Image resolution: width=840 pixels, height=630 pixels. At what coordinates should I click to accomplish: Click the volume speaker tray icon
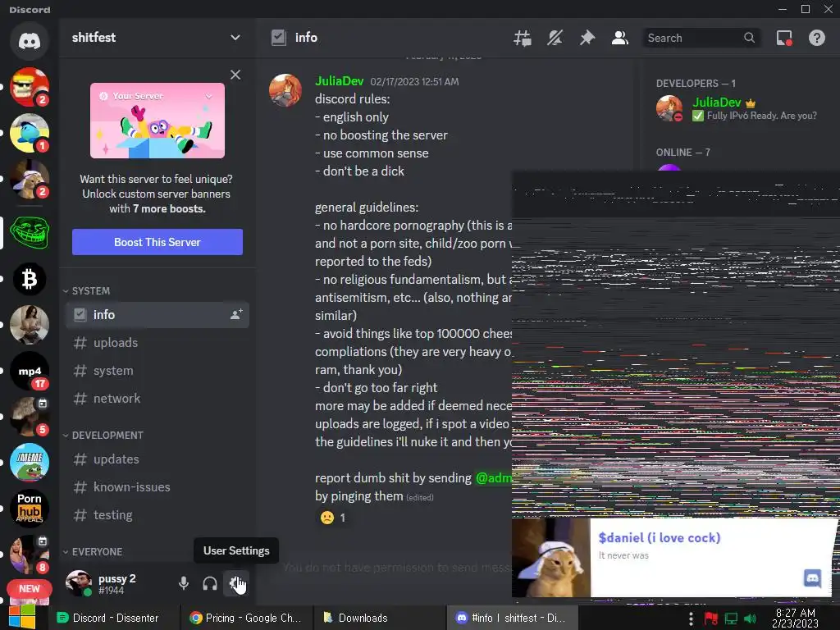[750, 619]
